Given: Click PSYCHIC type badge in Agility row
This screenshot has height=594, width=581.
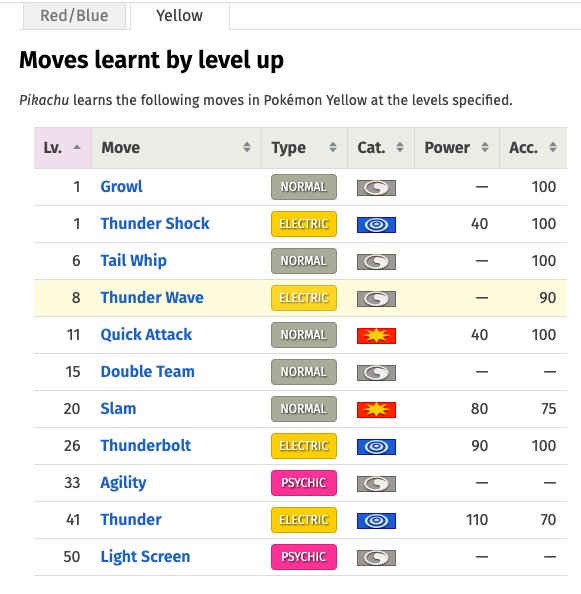Looking at the screenshot, I should pyautogui.click(x=304, y=483).
